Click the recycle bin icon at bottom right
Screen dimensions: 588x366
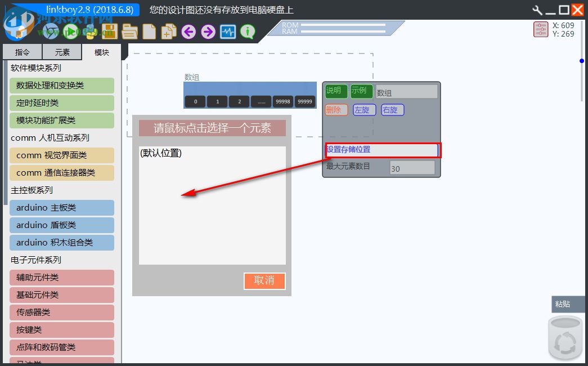564,338
